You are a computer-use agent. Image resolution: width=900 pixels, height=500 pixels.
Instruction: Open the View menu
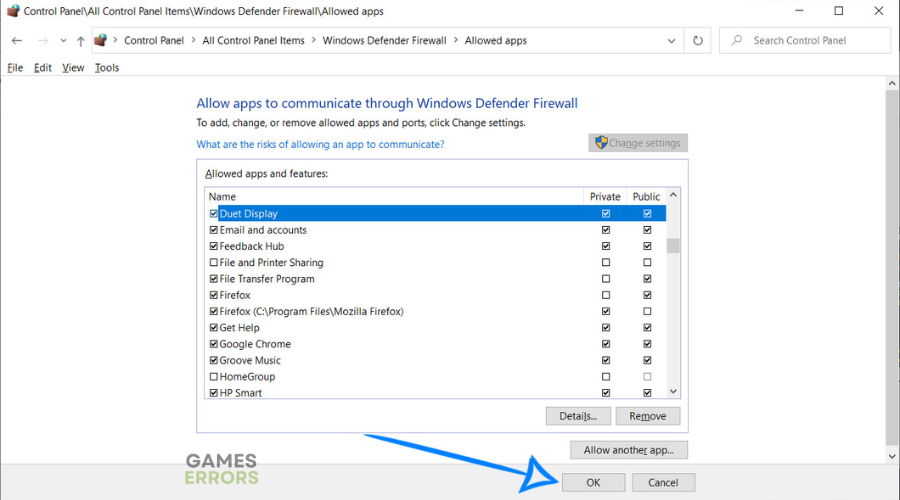73,68
